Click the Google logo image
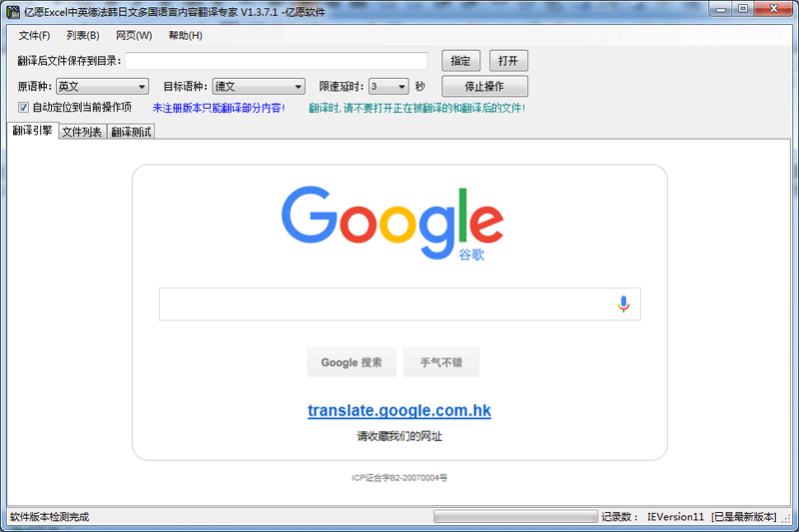Screen dimensions: 799x532 (x=393, y=223)
